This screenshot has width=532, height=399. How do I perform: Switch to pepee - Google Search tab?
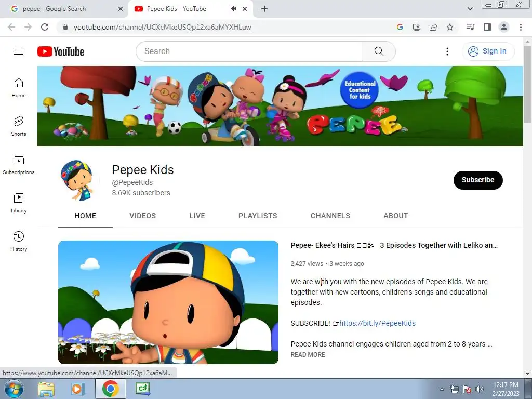point(64,9)
